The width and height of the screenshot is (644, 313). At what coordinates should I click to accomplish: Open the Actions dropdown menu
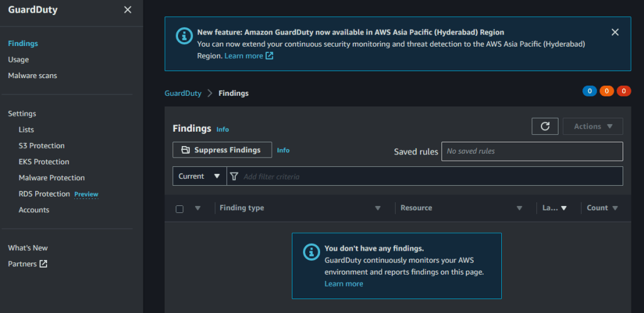click(x=592, y=127)
